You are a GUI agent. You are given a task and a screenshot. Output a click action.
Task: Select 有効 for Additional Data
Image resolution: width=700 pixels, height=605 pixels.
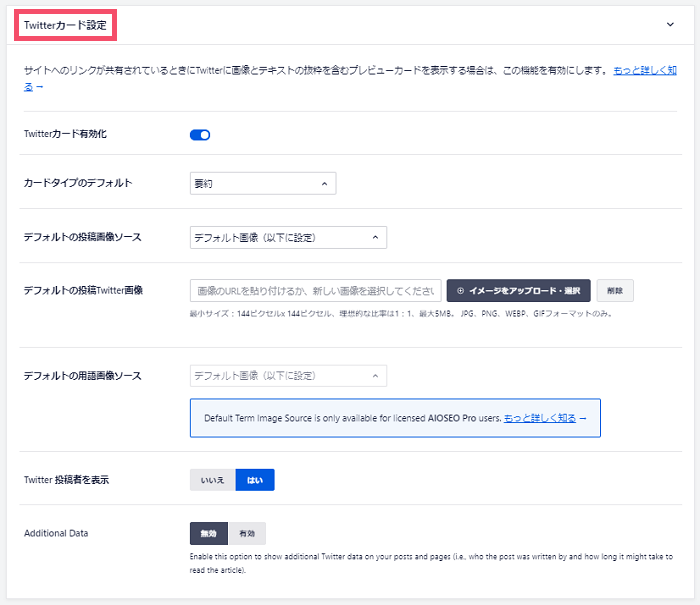click(x=247, y=534)
